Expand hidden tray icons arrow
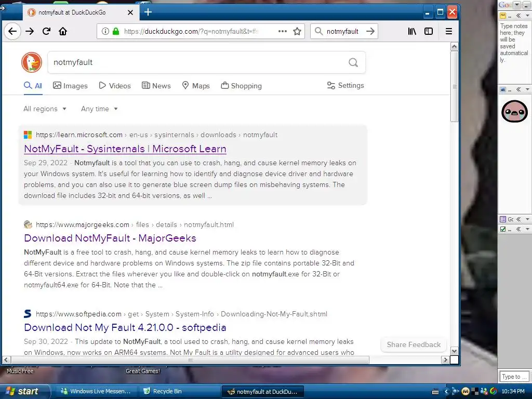Image resolution: width=532 pixels, height=399 pixels. click(446, 392)
